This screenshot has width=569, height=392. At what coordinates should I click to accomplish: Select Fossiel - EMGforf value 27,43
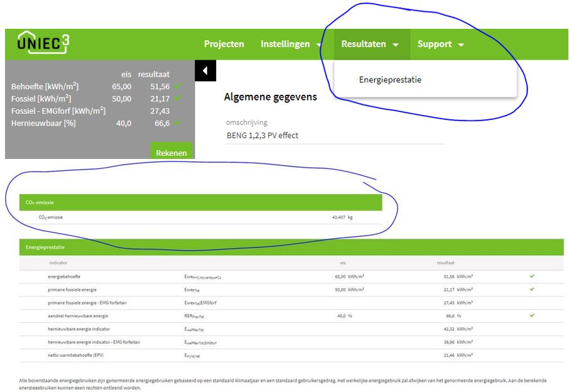pyautogui.click(x=160, y=111)
